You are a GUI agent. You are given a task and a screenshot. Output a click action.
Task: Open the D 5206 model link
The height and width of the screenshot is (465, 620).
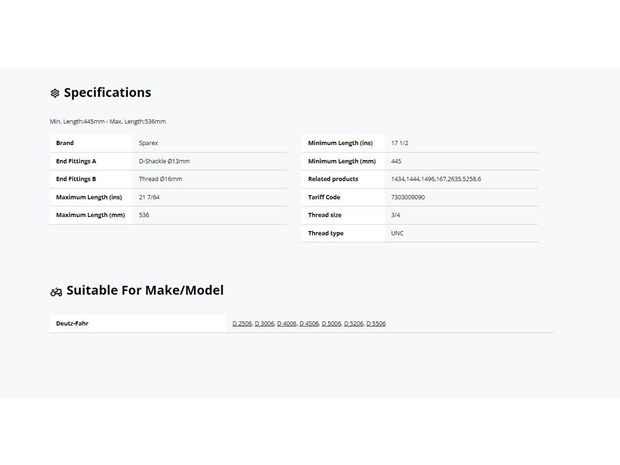(x=353, y=323)
